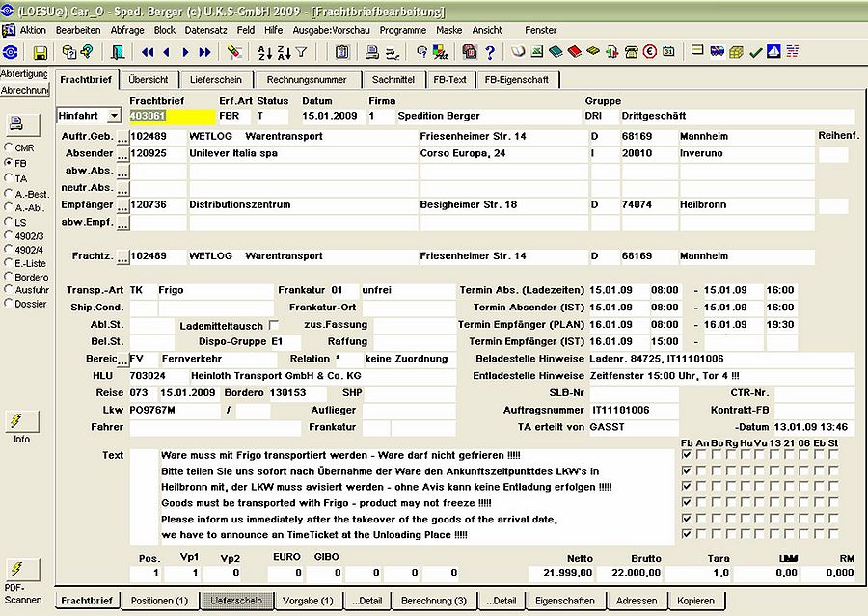Go to previous record with single left arrow
868x616 pixels.
[166, 52]
